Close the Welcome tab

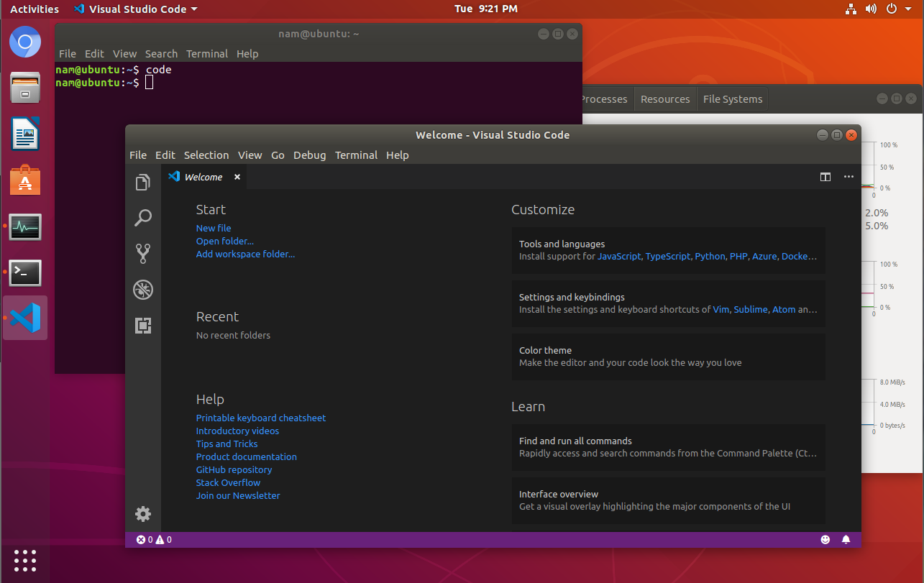(237, 177)
